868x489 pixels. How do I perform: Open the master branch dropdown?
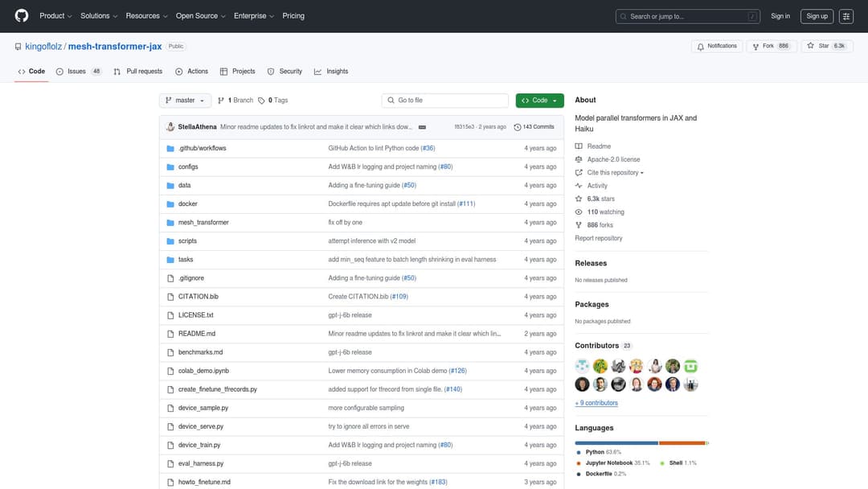click(x=185, y=101)
